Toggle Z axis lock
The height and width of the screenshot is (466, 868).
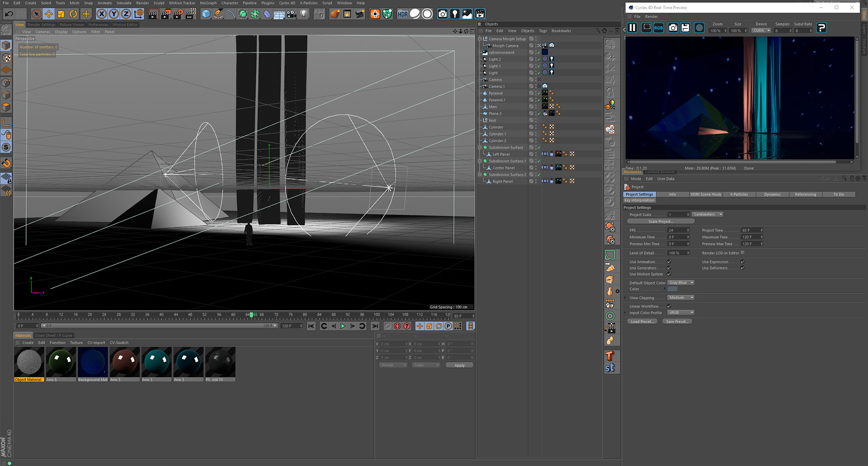click(x=126, y=14)
